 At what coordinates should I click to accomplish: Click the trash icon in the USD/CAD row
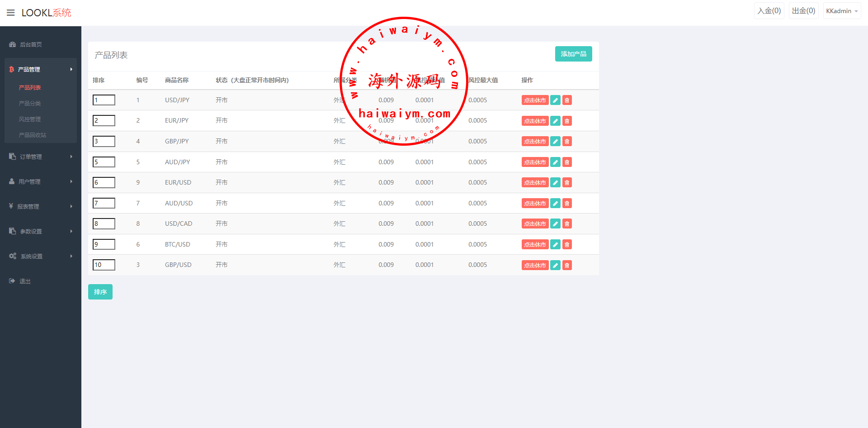point(567,224)
